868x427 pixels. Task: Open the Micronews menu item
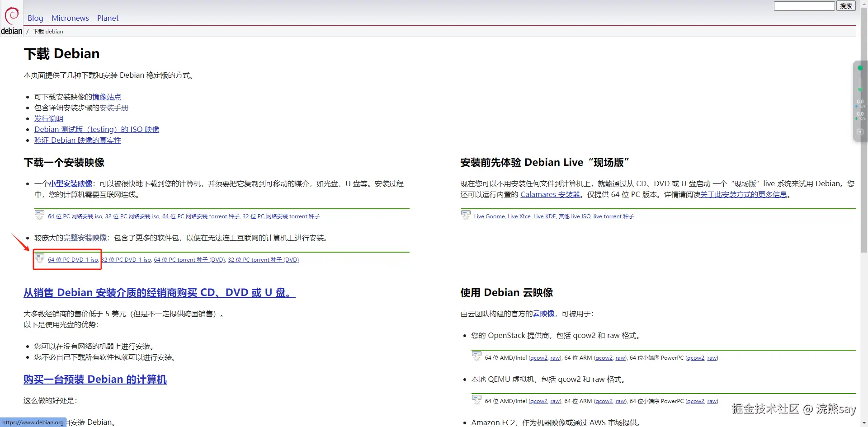coord(70,18)
